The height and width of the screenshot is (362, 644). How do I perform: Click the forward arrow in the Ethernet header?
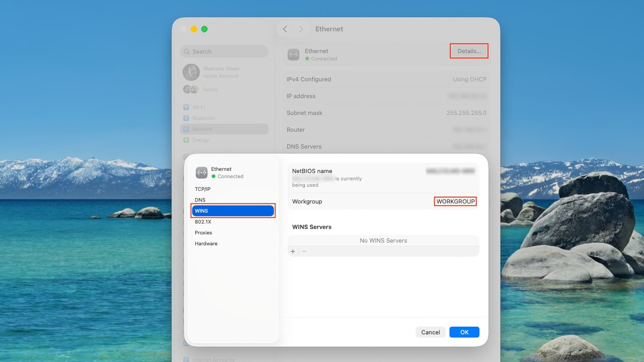(x=301, y=29)
